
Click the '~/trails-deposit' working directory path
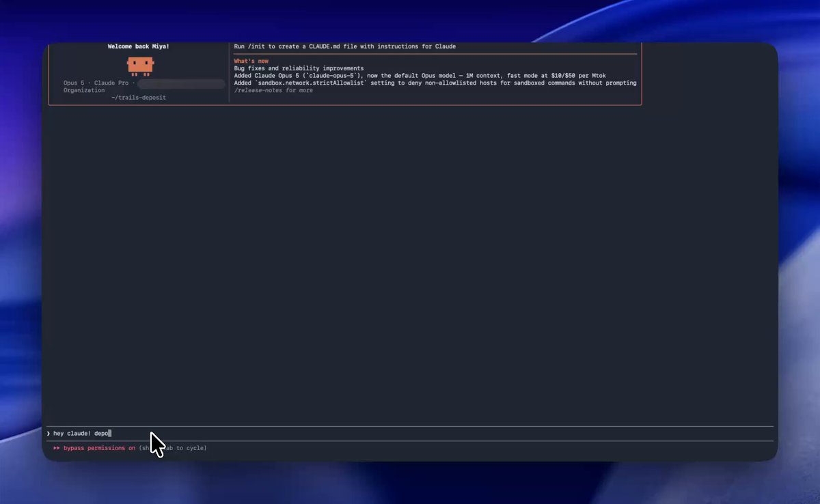[139, 98]
